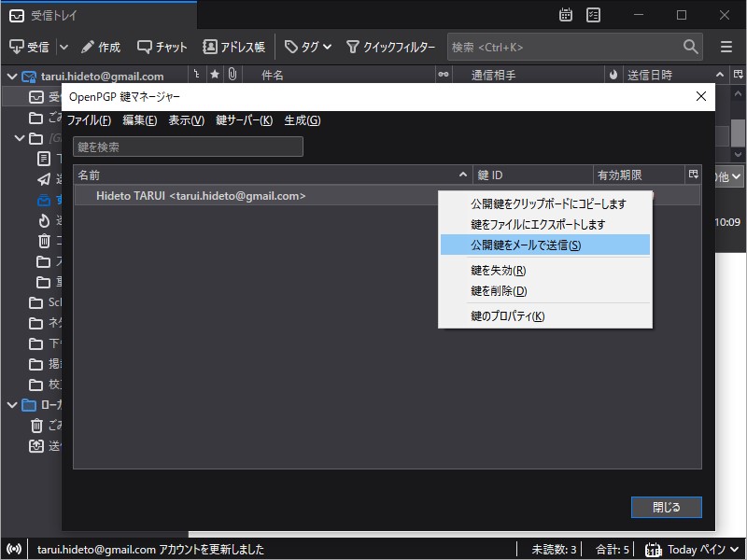This screenshot has width=747, height=560.
Task: Sort messages by star column
Action: click(215, 75)
